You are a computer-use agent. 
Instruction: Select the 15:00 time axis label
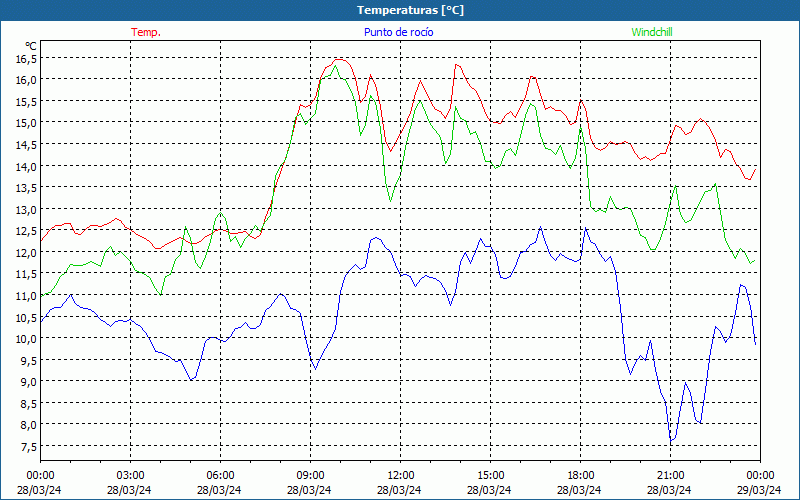coord(490,475)
